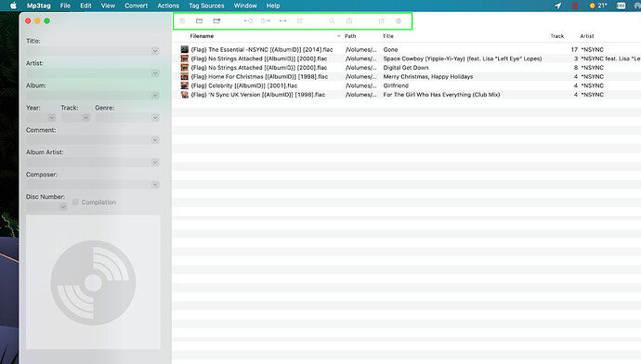This screenshot has height=364, width=641.
Task: Open the Window menu
Action: 245,6
